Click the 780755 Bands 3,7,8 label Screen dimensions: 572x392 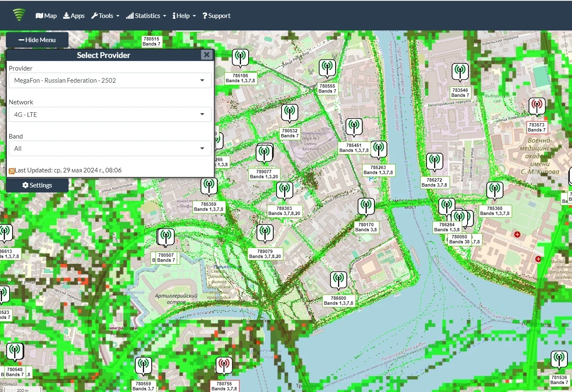tap(224, 386)
